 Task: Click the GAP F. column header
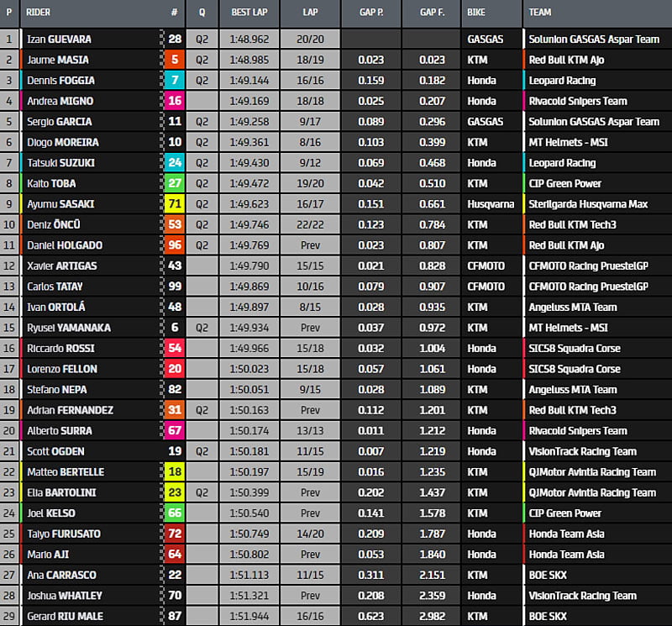tap(430, 13)
